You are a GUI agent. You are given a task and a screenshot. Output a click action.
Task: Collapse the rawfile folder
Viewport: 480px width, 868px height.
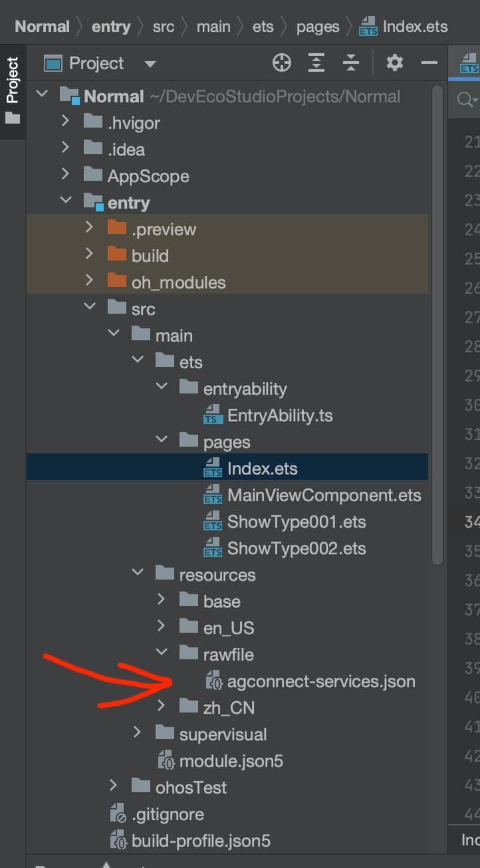[x=161, y=654]
